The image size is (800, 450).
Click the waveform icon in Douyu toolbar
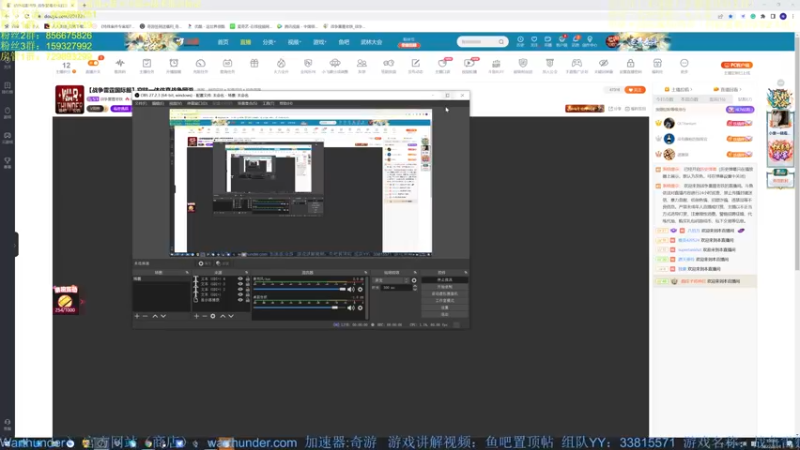click(x=120, y=63)
